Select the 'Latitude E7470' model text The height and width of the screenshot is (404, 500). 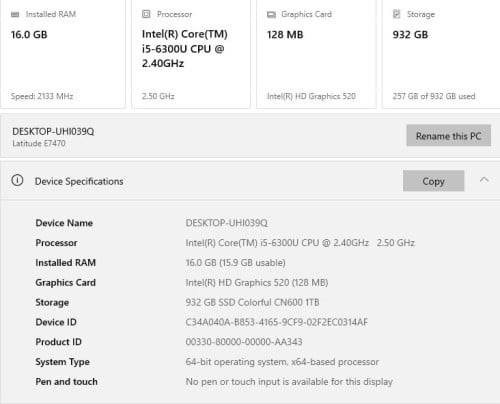39,144
